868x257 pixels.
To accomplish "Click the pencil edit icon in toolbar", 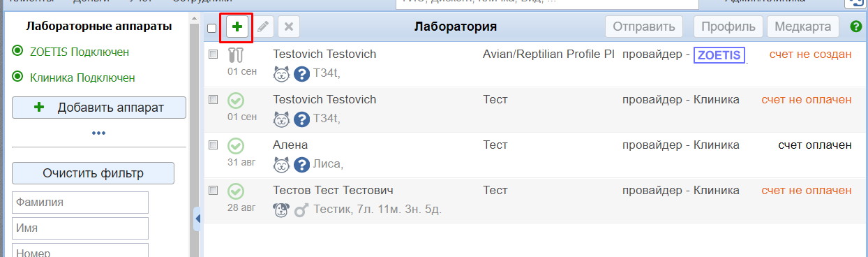I will click(263, 27).
